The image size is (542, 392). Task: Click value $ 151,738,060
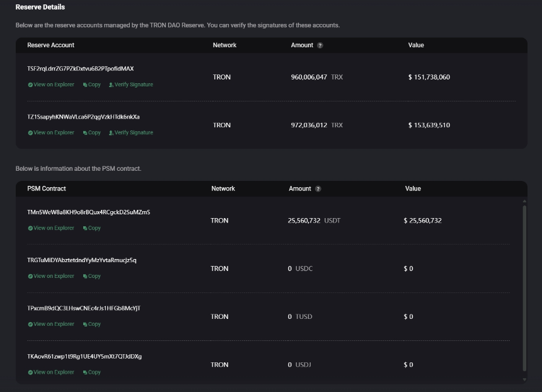(429, 77)
